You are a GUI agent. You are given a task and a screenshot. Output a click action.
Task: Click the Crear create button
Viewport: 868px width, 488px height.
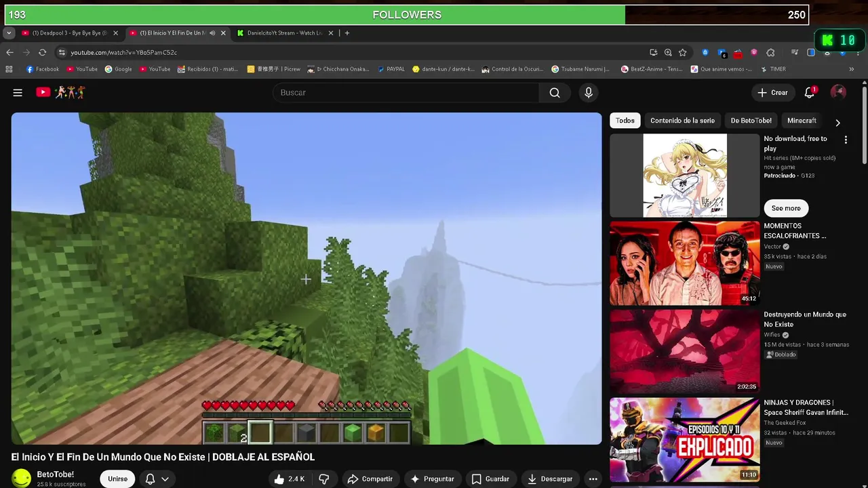click(x=772, y=92)
